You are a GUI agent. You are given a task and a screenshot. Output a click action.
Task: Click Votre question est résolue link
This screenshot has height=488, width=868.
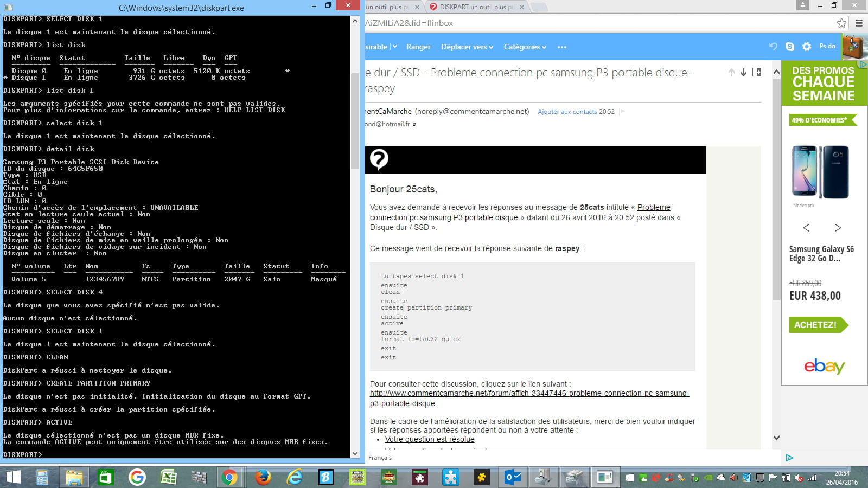click(430, 439)
